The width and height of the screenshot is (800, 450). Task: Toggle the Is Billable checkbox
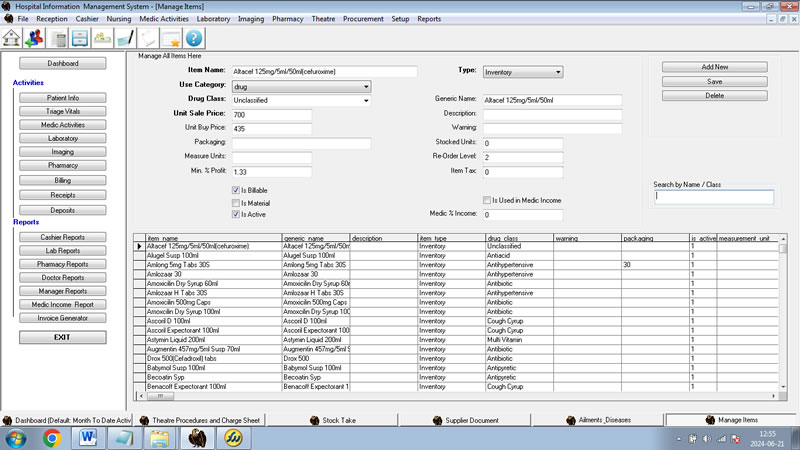(235, 189)
